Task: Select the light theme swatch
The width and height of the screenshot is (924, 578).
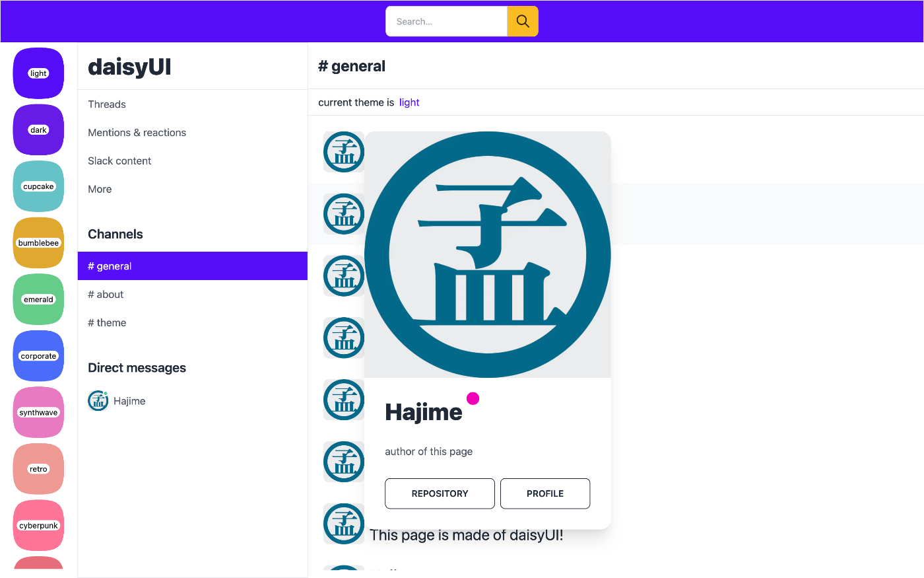Action: (x=38, y=73)
